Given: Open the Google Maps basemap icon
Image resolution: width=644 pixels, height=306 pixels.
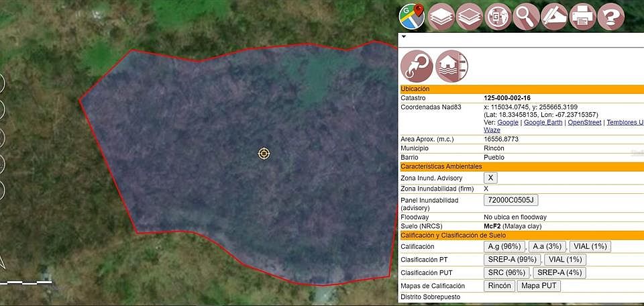Looking at the screenshot, I should (412, 17).
